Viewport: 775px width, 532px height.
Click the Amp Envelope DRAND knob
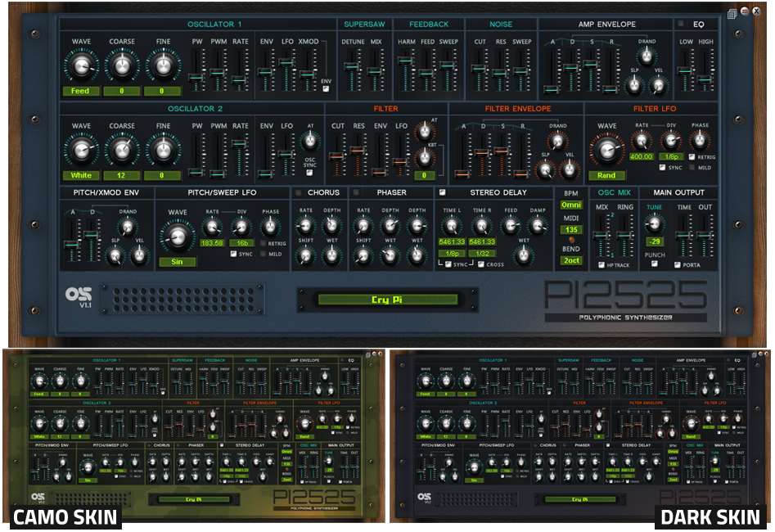tap(647, 56)
